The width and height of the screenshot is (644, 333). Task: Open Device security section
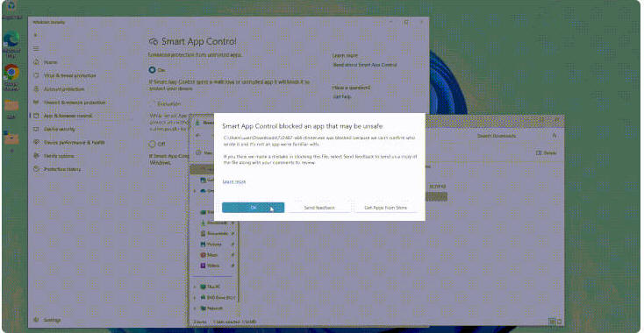pyautogui.click(x=54, y=129)
